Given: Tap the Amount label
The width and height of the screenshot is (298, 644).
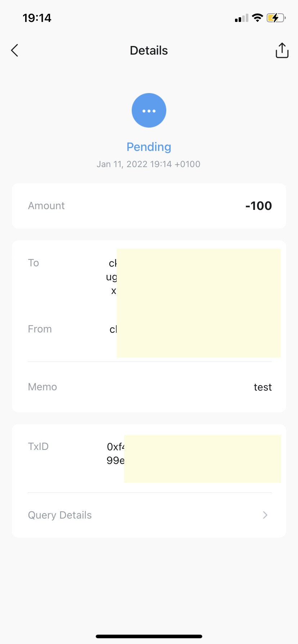Looking at the screenshot, I should pyautogui.click(x=46, y=206).
